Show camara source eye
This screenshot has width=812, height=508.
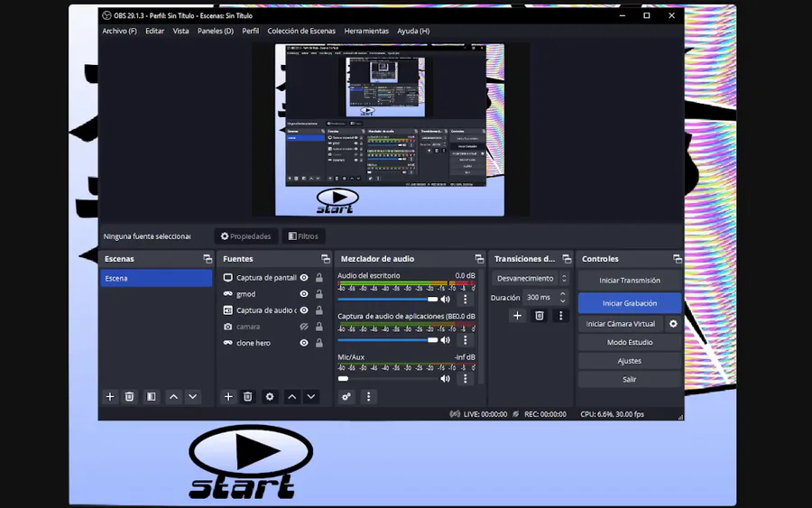(304, 327)
